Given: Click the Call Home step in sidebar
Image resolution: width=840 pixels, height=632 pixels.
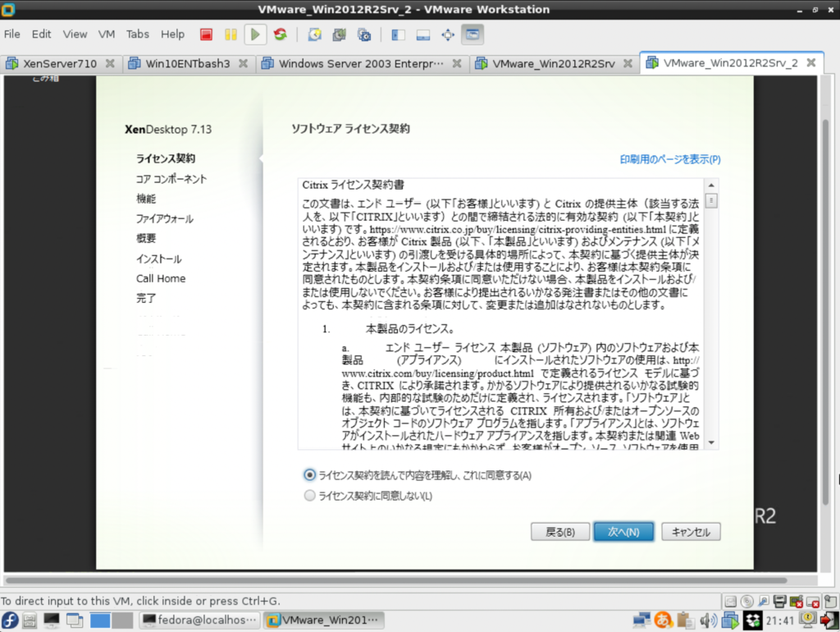Looking at the screenshot, I should tap(161, 278).
